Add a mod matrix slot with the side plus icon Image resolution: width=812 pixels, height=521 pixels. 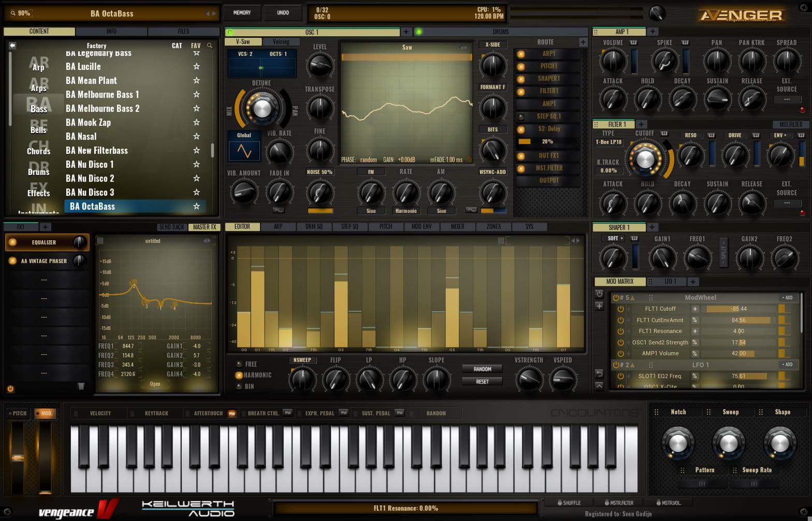tap(599, 306)
